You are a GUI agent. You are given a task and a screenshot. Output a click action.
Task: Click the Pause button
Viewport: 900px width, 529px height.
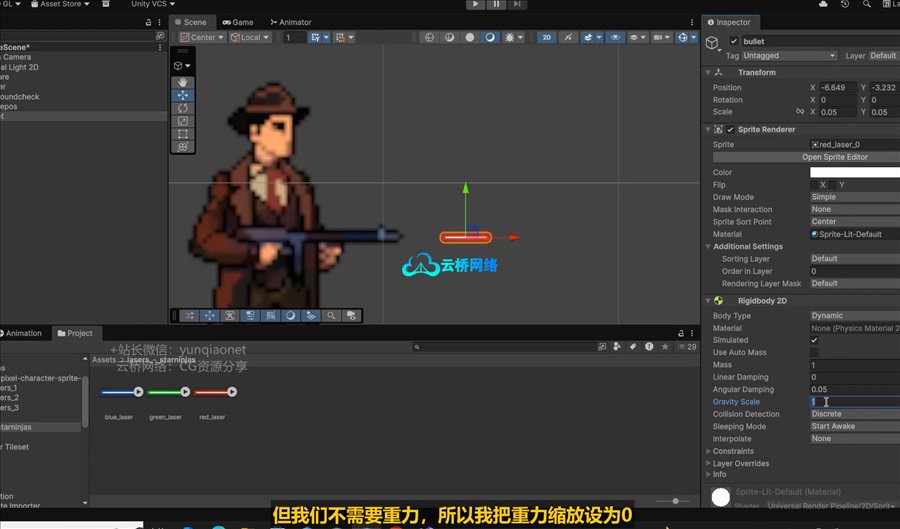[496, 5]
